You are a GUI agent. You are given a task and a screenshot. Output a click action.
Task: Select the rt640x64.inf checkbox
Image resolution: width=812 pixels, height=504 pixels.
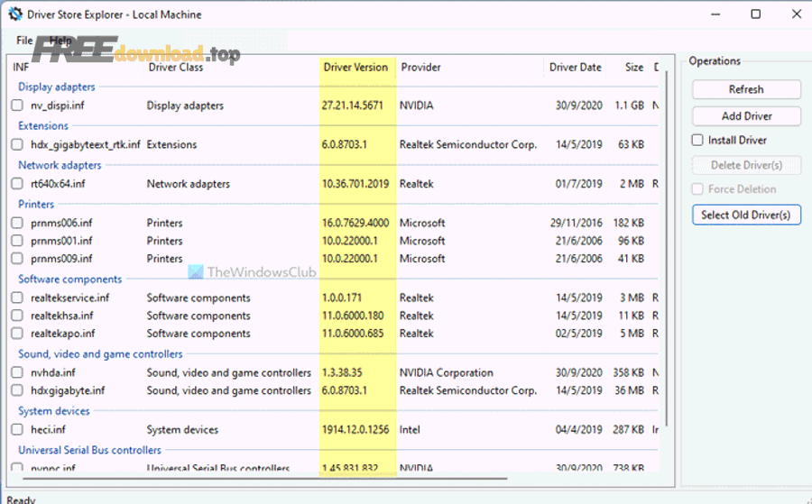click(17, 184)
